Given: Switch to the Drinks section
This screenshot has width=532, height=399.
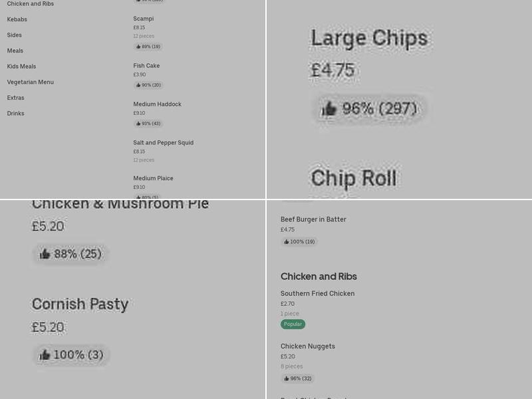Looking at the screenshot, I should coord(15,113).
